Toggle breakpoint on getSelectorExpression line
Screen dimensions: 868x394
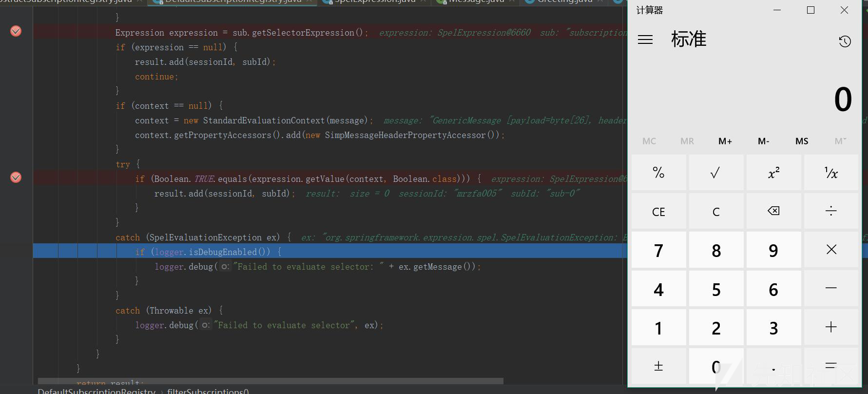16,31
